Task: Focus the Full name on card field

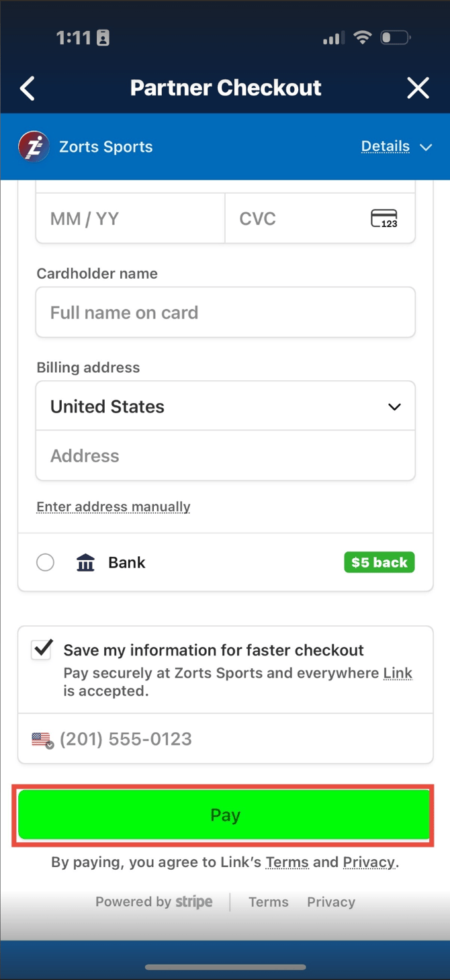Action: [225, 312]
